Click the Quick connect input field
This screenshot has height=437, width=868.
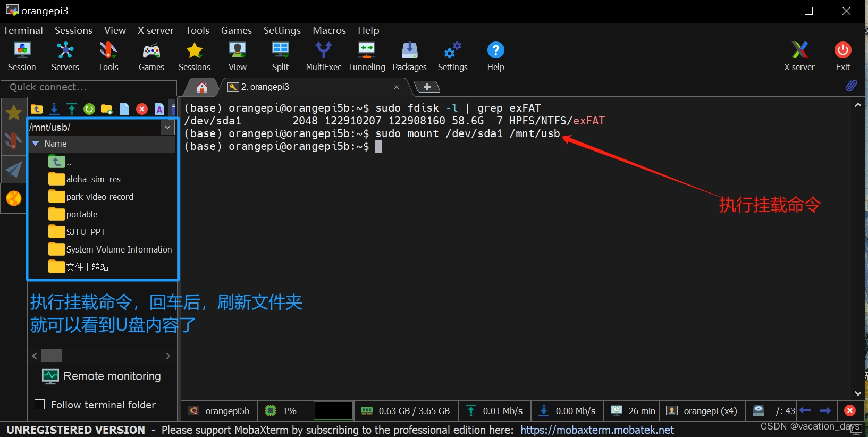(x=89, y=87)
